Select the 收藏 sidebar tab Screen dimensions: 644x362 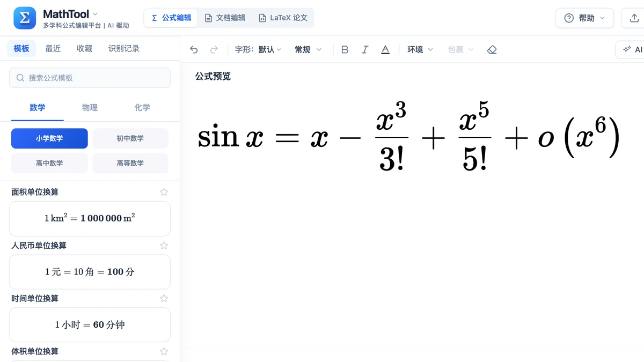click(84, 48)
